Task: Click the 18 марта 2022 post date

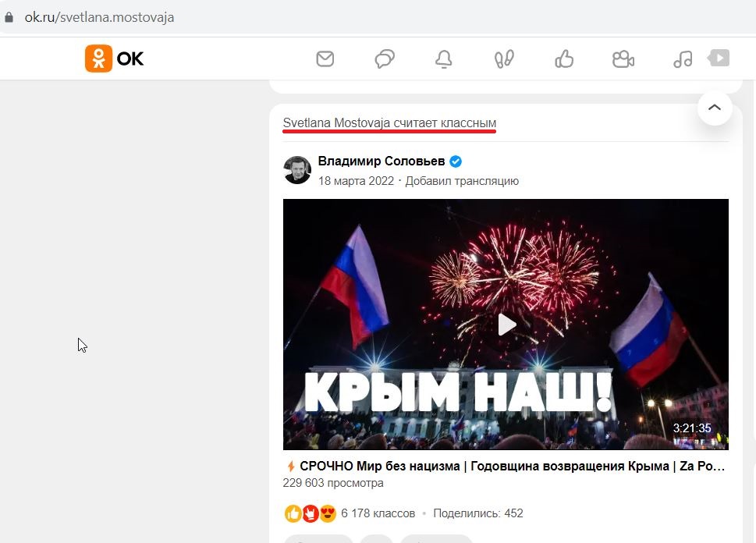Action: click(x=356, y=181)
